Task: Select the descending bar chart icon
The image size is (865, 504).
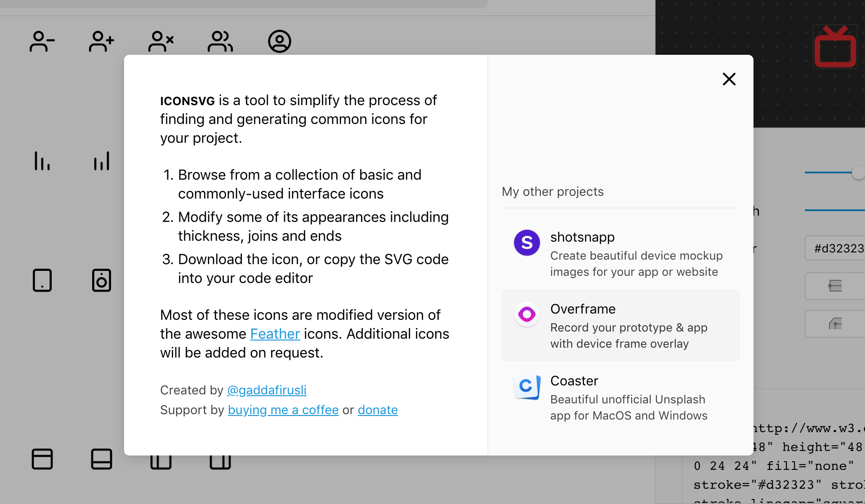Action: (x=42, y=161)
